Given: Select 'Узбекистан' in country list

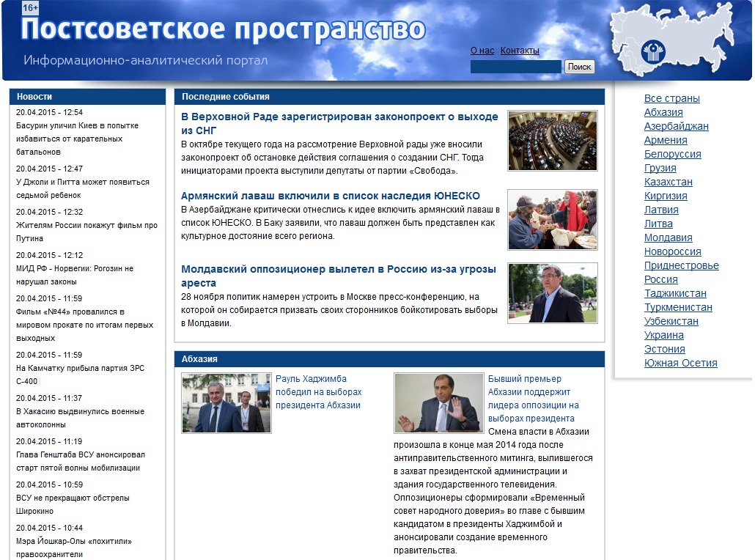Looking at the screenshot, I should (671, 322).
